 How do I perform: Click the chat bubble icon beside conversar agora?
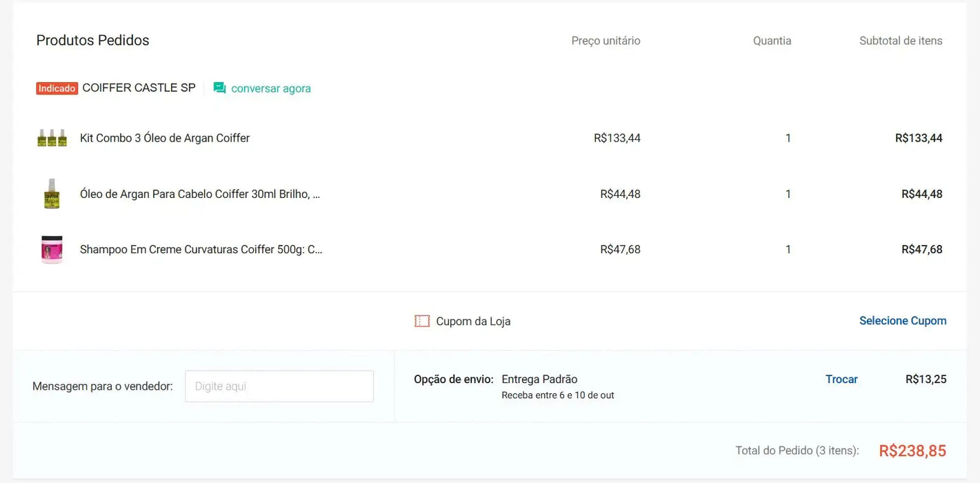[219, 88]
